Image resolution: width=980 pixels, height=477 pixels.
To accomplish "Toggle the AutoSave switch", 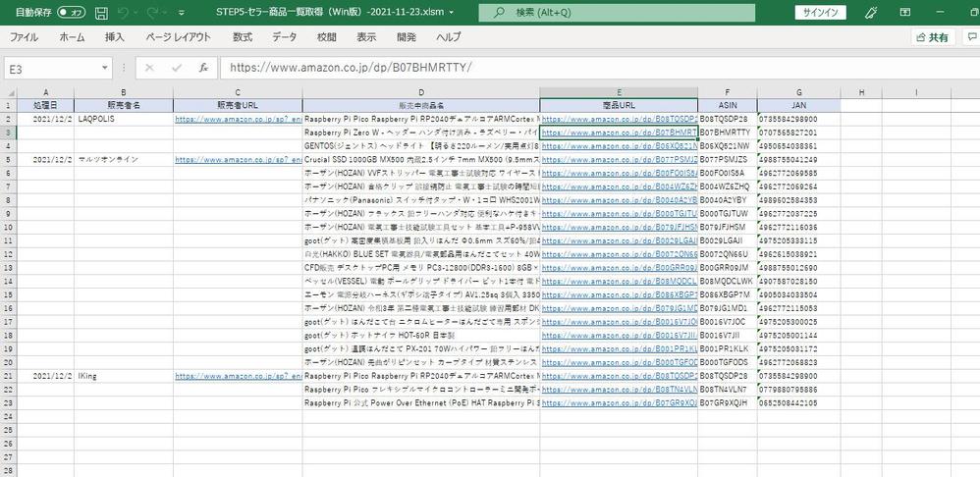I will [72, 12].
